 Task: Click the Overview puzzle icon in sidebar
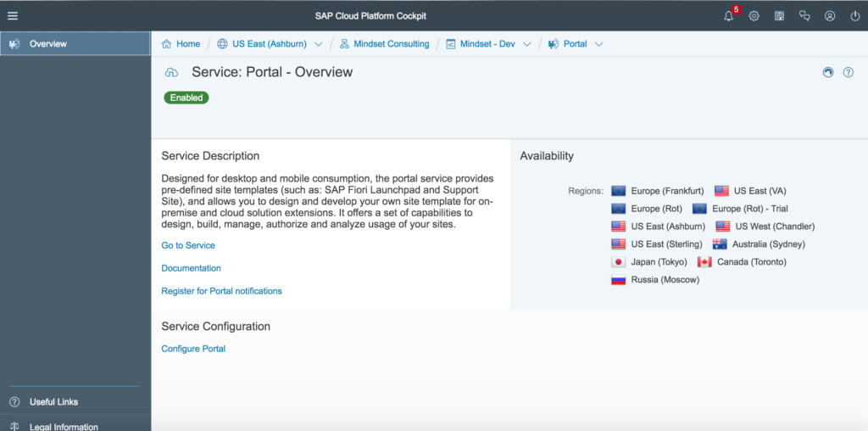click(x=14, y=44)
